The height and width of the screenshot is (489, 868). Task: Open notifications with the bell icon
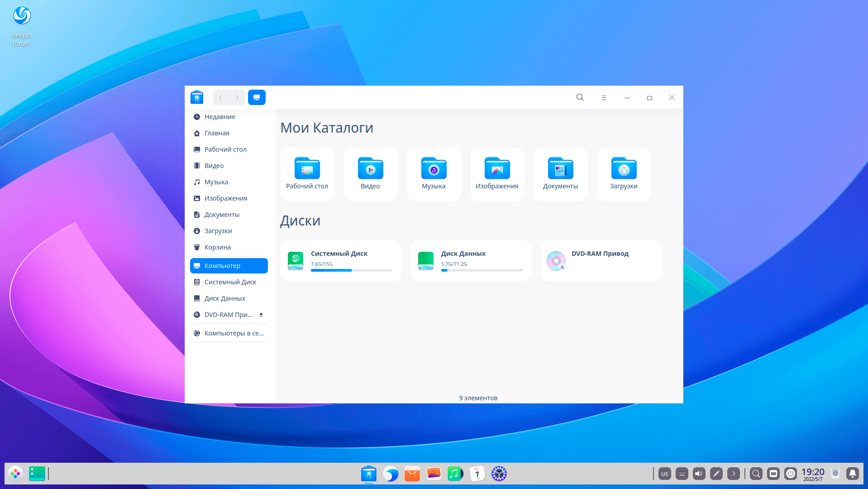coord(853,474)
